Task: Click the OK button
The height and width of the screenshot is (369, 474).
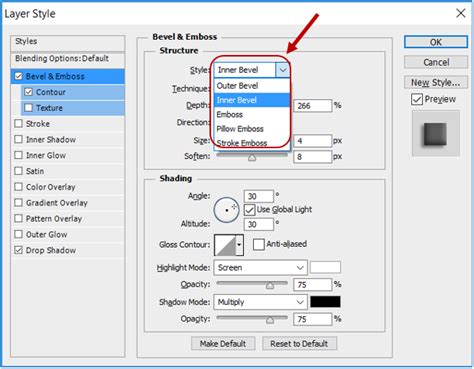Action: pos(436,42)
